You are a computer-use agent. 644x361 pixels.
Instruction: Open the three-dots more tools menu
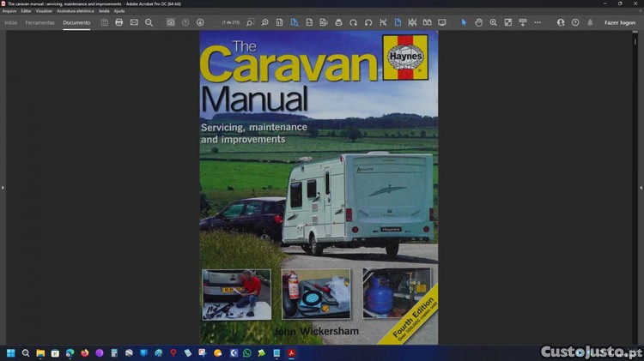[538, 22]
